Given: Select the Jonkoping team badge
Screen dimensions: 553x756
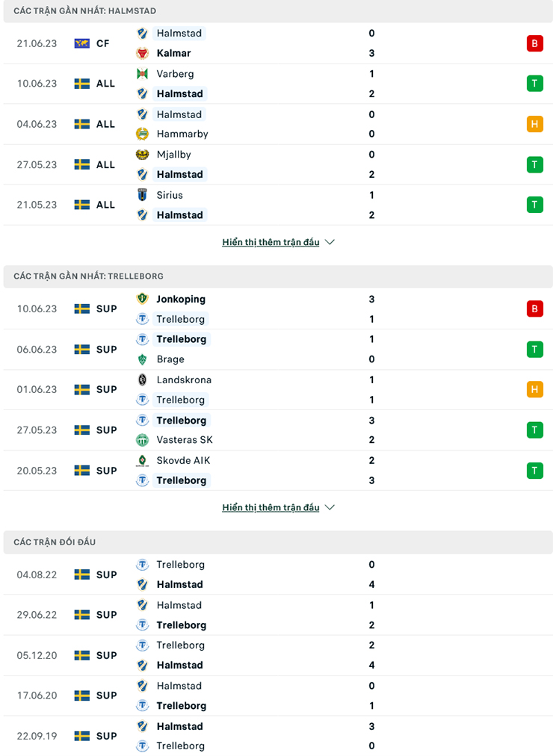Looking at the screenshot, I should [143, 299].
